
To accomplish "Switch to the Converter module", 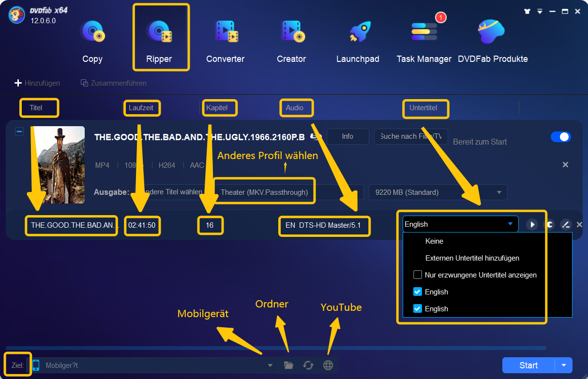I will [x=226, y=41].
